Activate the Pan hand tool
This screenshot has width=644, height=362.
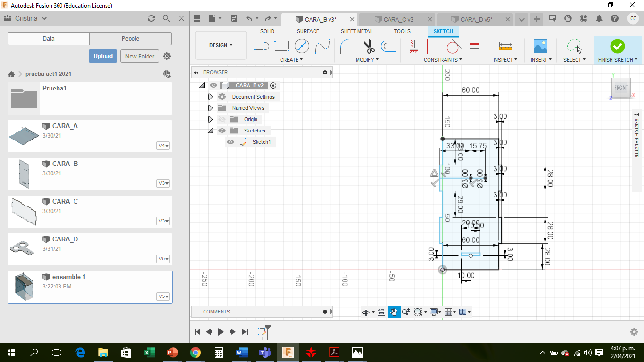point(394,312)
